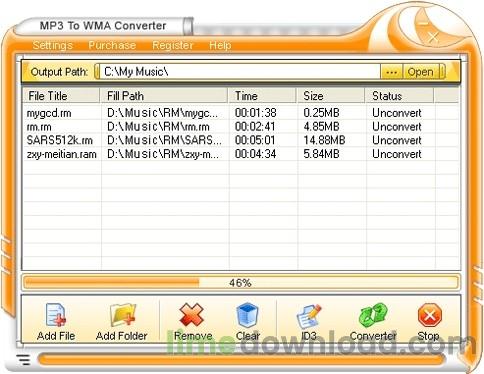The height and width of the screenshot is (374, 484).
Task: Click the Open output folder button
Action: (x=420, y=72)
